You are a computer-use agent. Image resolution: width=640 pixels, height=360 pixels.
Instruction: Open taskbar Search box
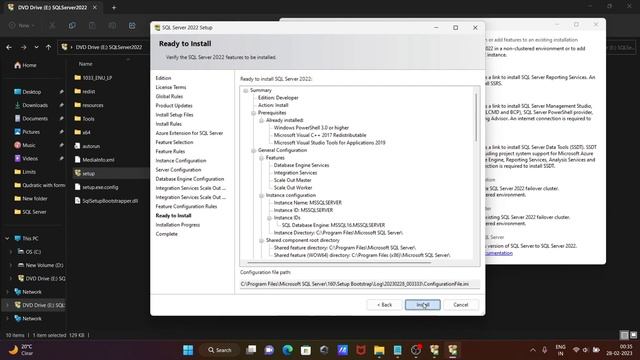pyautogui.click(x=220, y=350)
